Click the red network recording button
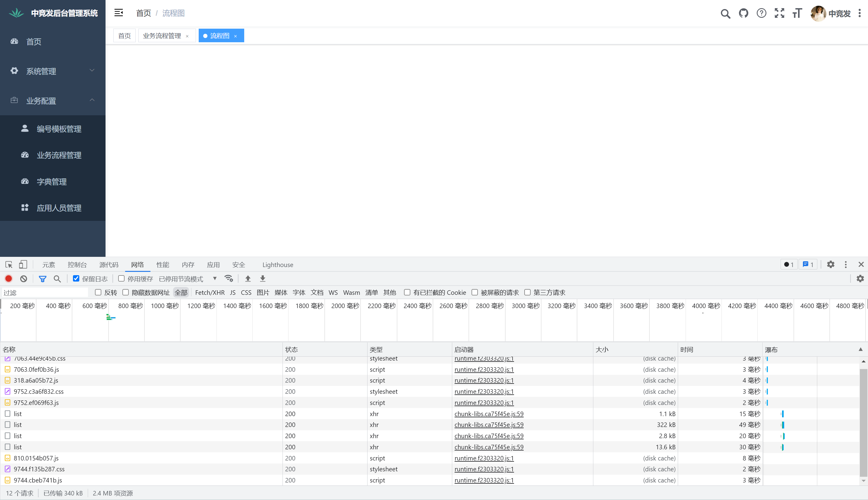 8,279
